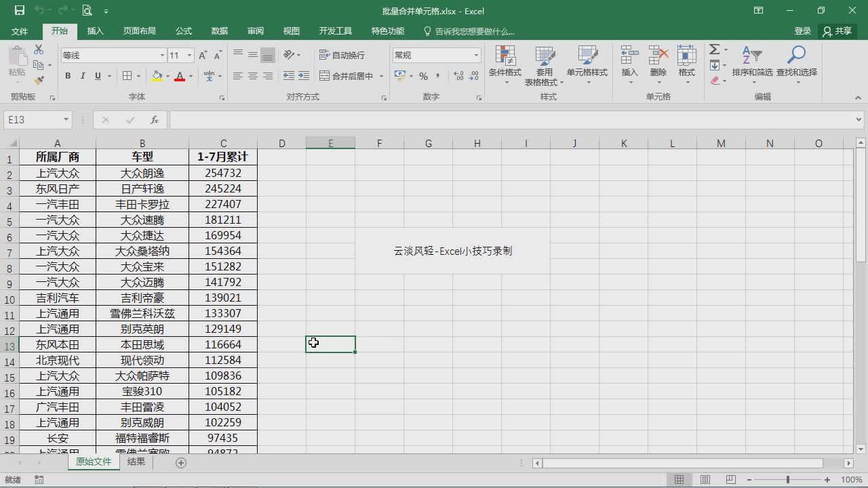Click the Cut scissors icon
The image size is (868, 488).
[x=39, y=49]
